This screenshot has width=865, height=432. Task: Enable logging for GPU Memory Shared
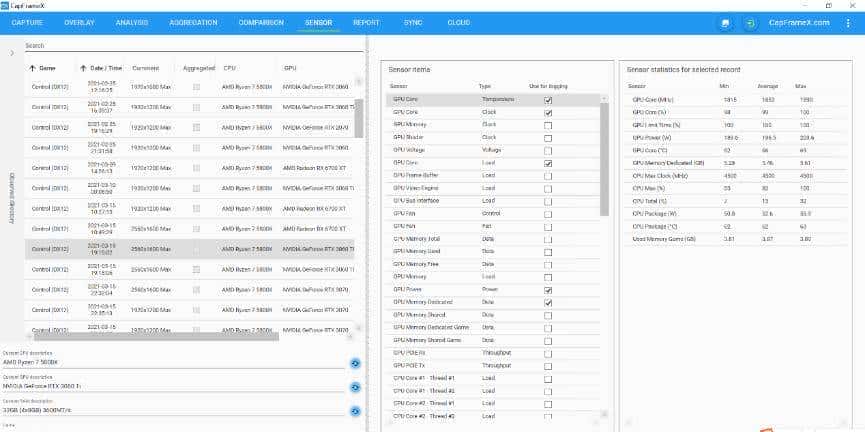click(548, 316)
